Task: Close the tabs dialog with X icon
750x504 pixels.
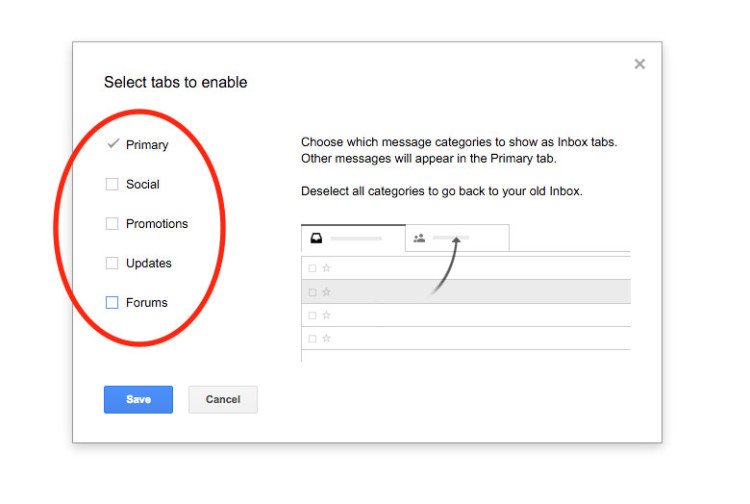Action: [640, 64]
